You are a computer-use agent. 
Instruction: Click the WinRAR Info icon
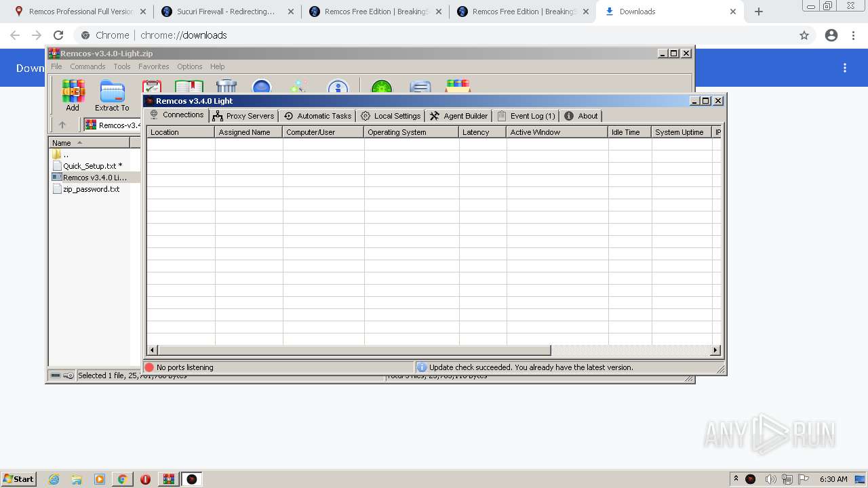click(x=338, y=87)
